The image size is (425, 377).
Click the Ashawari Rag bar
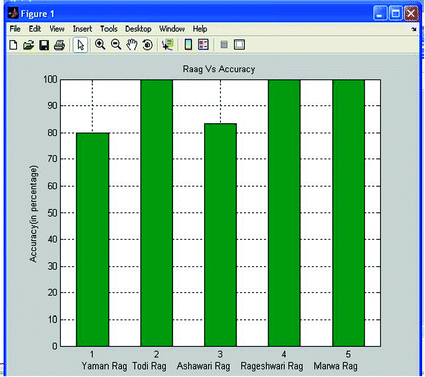point(220,235)
